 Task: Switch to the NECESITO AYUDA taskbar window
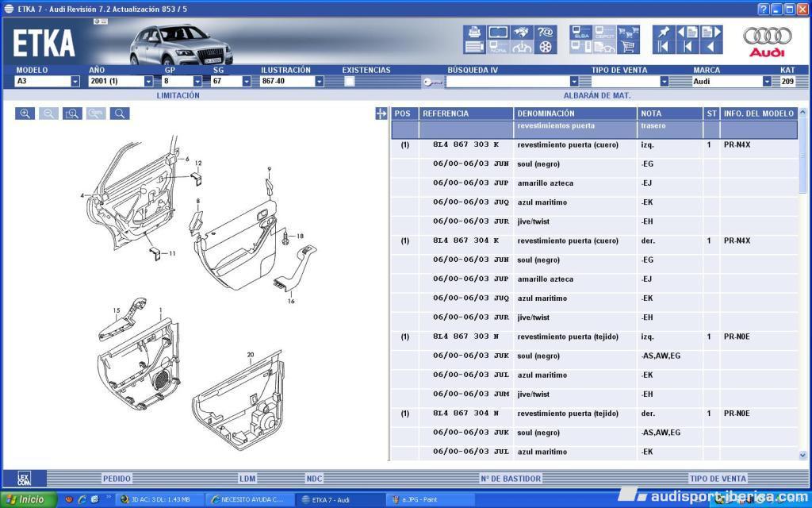[x=251, y=500]
